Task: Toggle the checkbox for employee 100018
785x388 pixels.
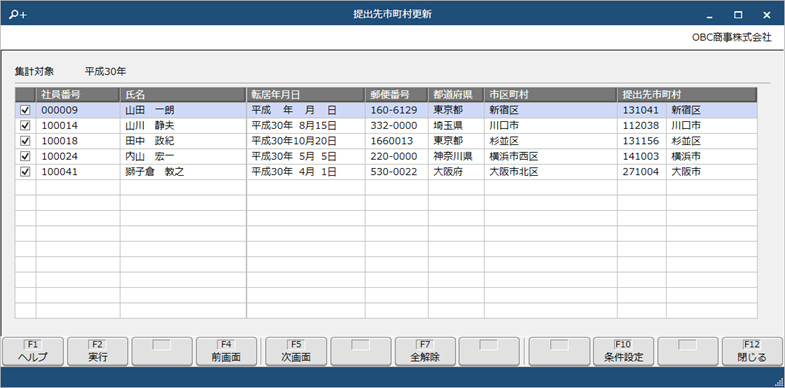Action: 25,141
